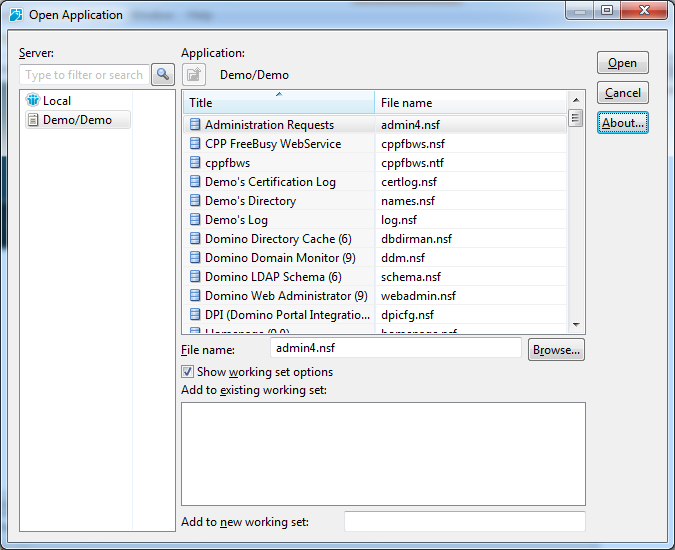Click the Demo/Demo server icon

(x=33, y=120)
